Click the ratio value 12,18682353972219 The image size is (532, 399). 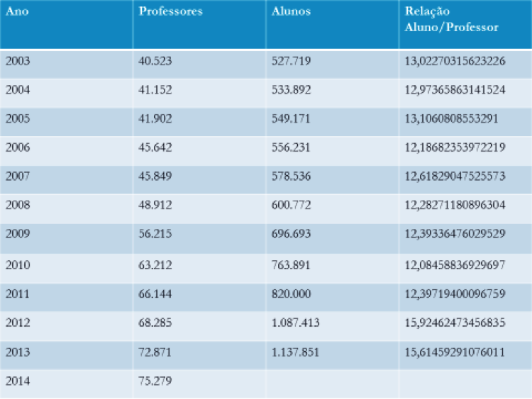pyautogui.click(x=454, y=148)
